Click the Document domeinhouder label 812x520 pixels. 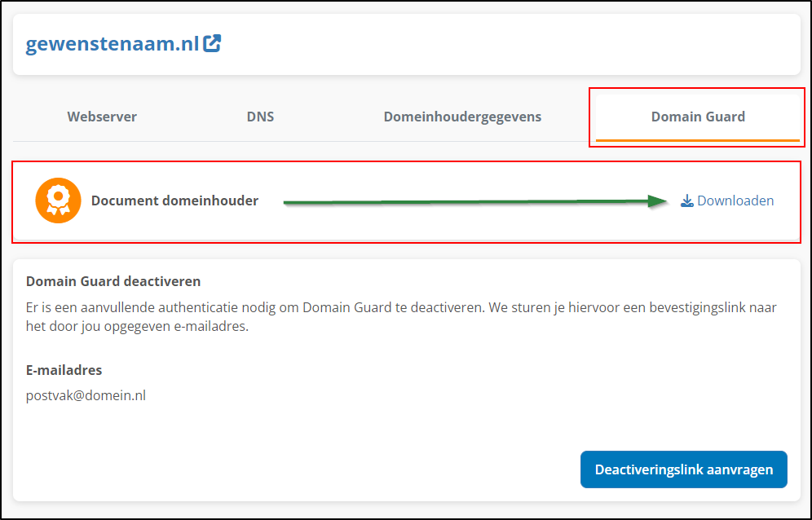pyautogui.click(x=174, y=201)
